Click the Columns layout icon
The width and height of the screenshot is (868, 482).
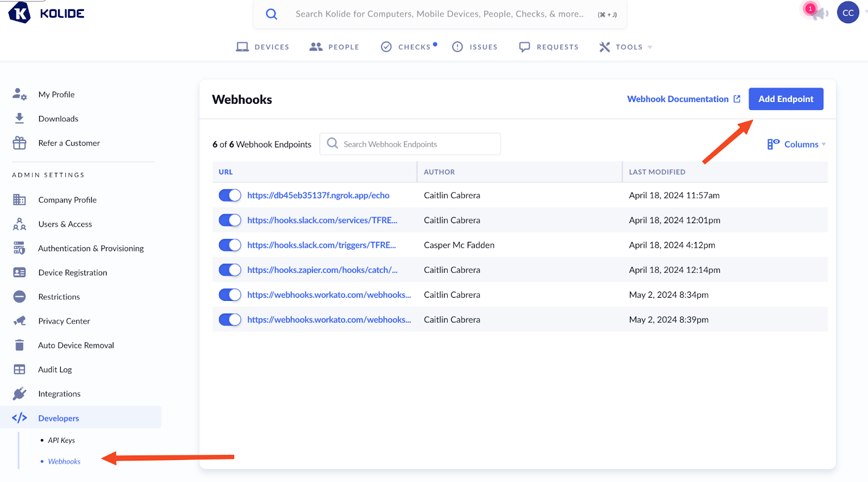(x=773, y=144)
